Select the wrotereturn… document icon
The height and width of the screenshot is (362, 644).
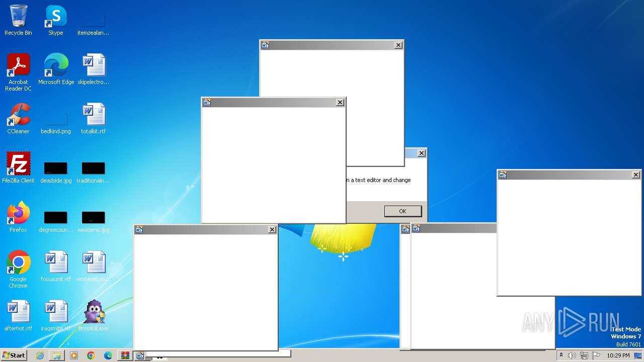93,266
